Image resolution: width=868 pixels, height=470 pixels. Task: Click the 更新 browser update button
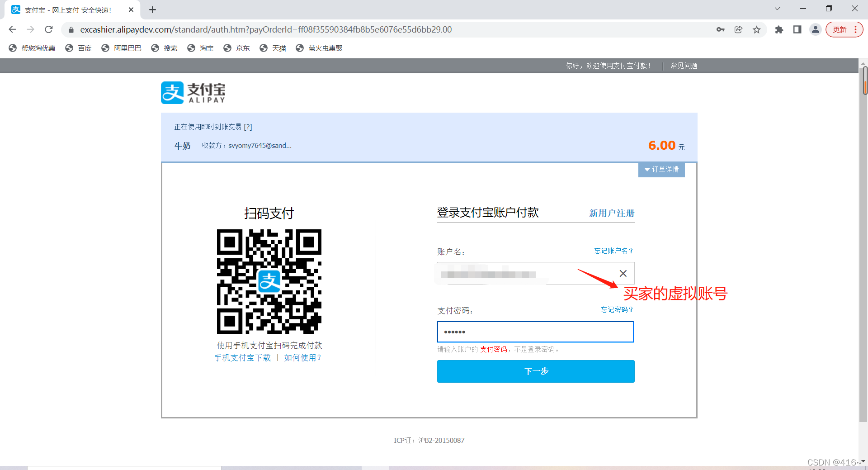(840, 29)
